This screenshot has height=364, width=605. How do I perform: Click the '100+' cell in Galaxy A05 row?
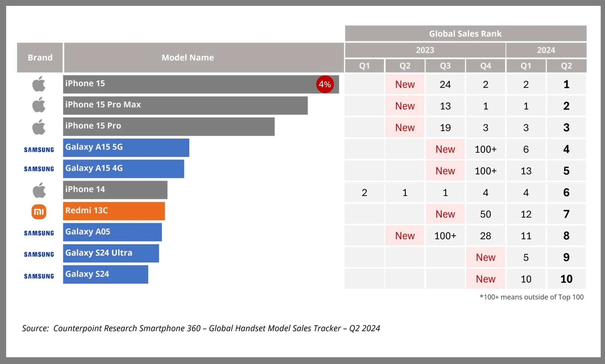445,236
